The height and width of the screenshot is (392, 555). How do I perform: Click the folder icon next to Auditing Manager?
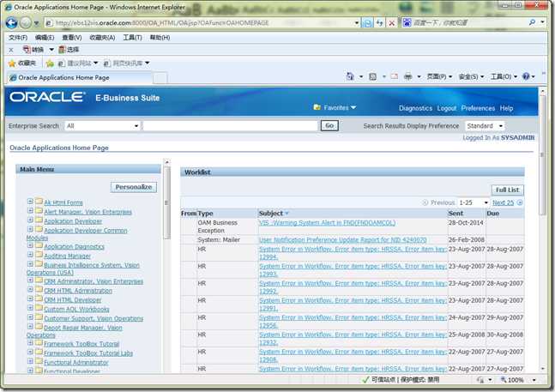pos(39,255)
